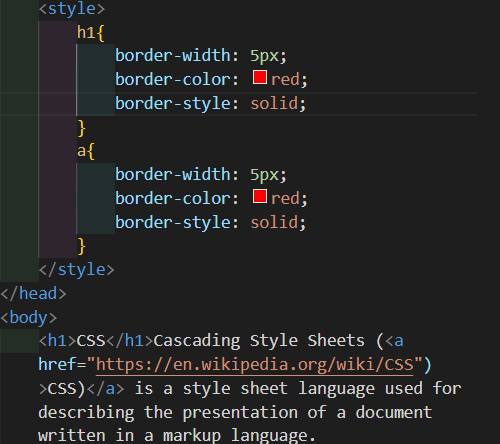Click the closing head tag
Screen dimensions: 500x444
pos(33,294)
